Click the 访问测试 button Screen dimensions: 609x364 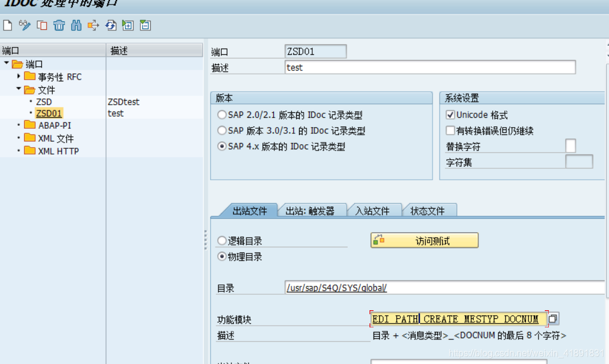[424, 240]
